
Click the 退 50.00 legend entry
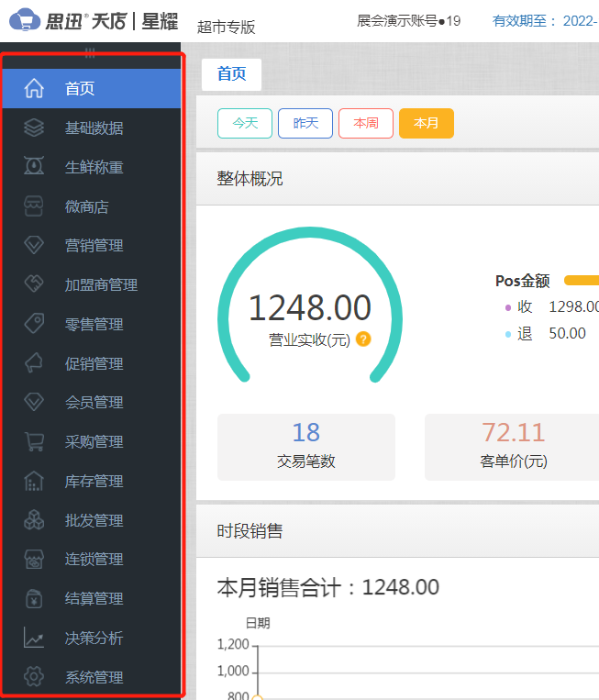[545, 333]
